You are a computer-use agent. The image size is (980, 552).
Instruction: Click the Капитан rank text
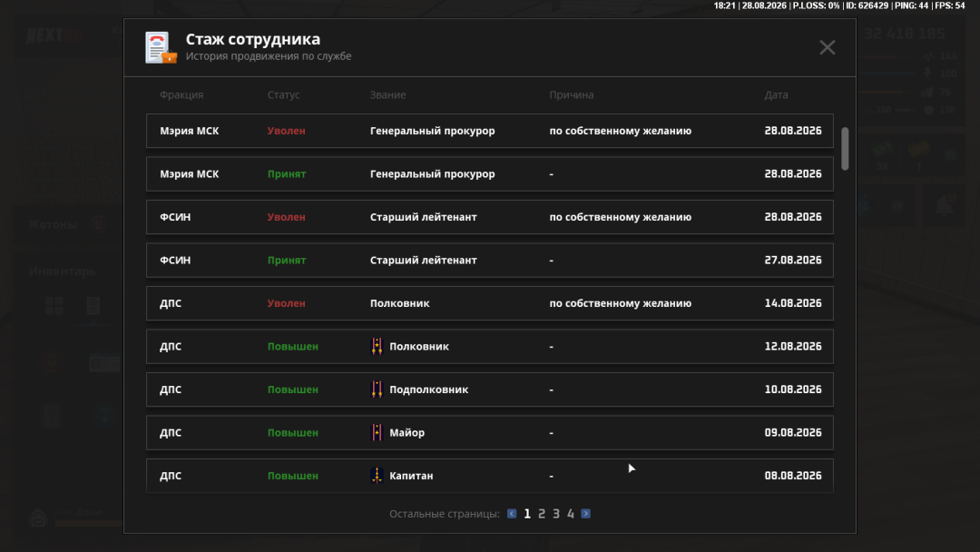click(411, 476)
